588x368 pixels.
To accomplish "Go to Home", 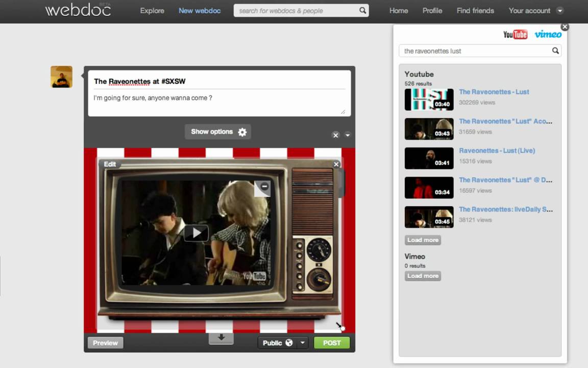I will 399,11.
